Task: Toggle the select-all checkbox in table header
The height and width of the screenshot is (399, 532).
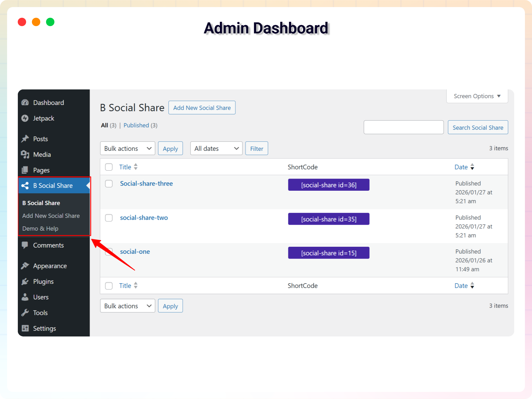Action: coord(109,167)
